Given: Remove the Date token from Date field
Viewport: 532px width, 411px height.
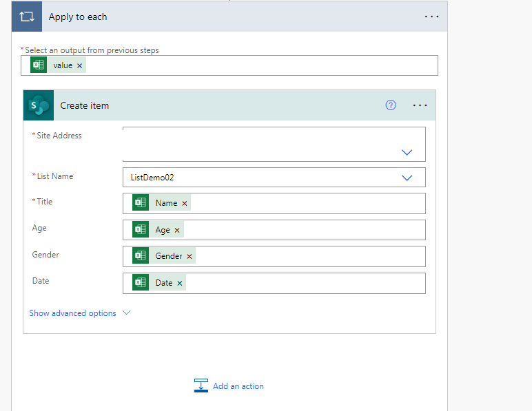Looking at the screenshot, I should pos(180,283).
